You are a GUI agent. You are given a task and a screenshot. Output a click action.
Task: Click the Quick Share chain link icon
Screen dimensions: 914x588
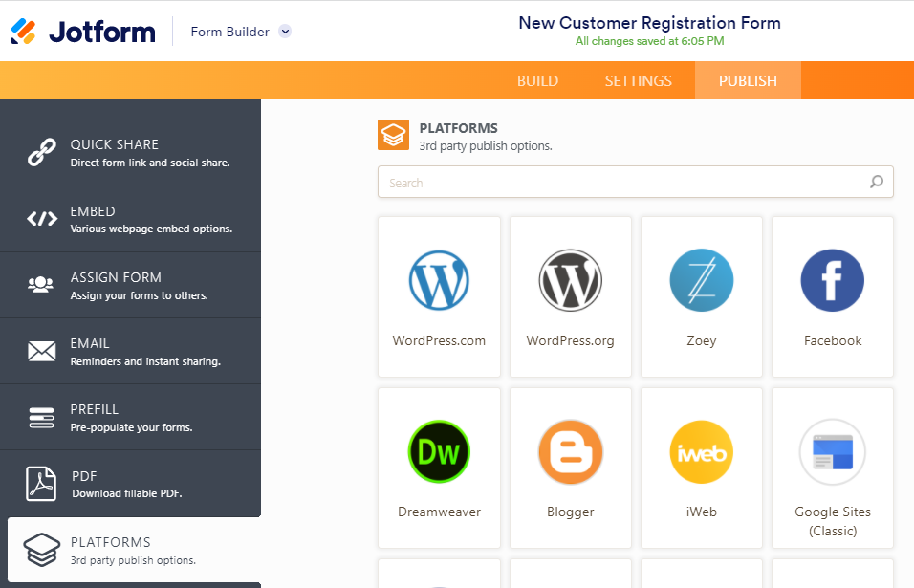tap(42, 152)
